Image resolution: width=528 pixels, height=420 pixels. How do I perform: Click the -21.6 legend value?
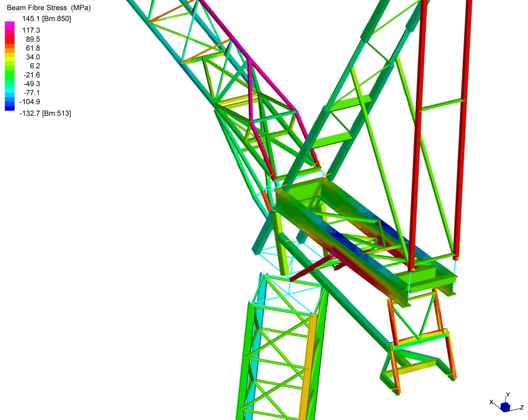coord(31,75)
